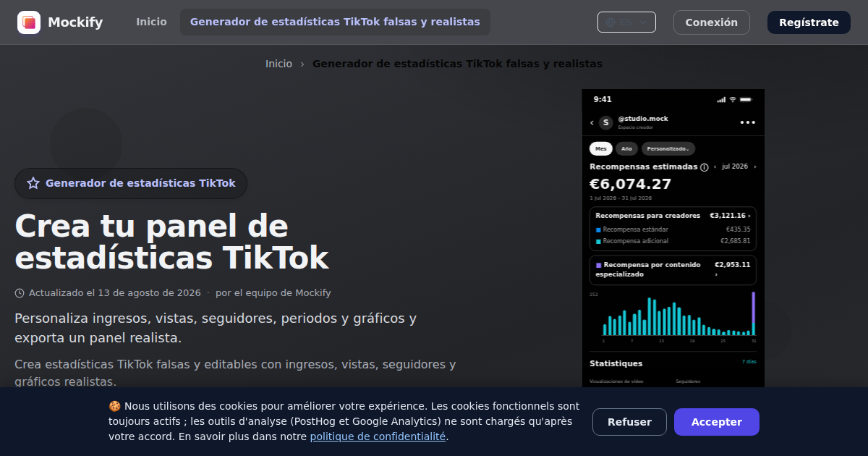Viewport: 868px width, 456px height.
Task: Open the Personalizado period dropdown
Action: coord(668,148)
